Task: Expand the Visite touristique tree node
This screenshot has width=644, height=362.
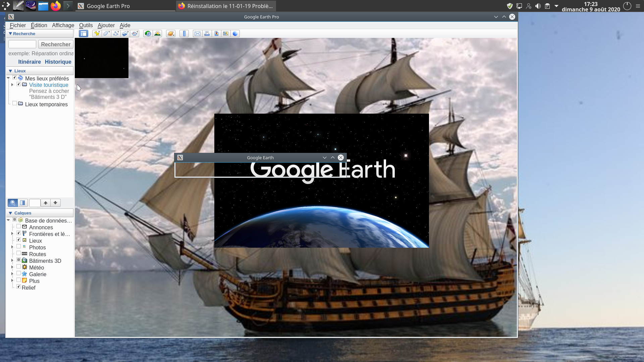Action: coord(12,84)
